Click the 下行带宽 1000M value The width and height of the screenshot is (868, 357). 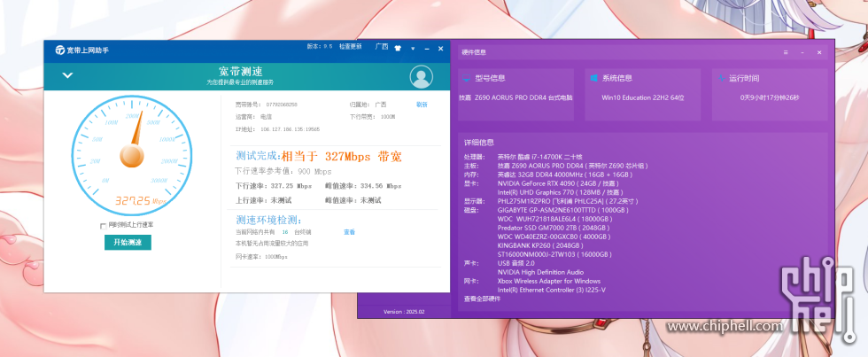click(x=373, y=117)
